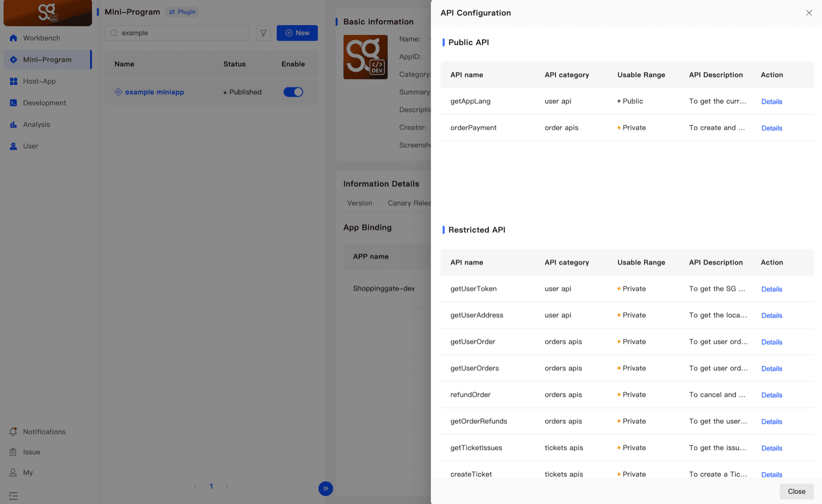The image size is (822, 504).
Task: Click the Close button
Action: (x=797, y=492)
